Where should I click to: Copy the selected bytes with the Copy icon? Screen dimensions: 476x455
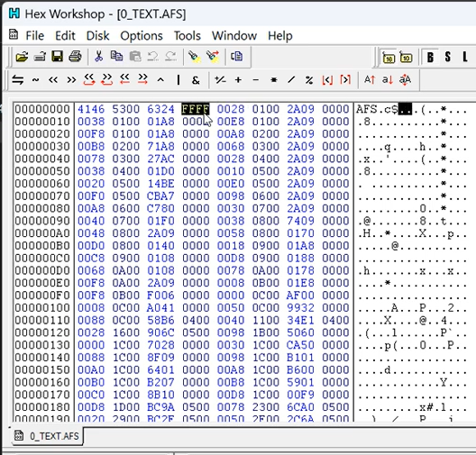pos(116,57)
